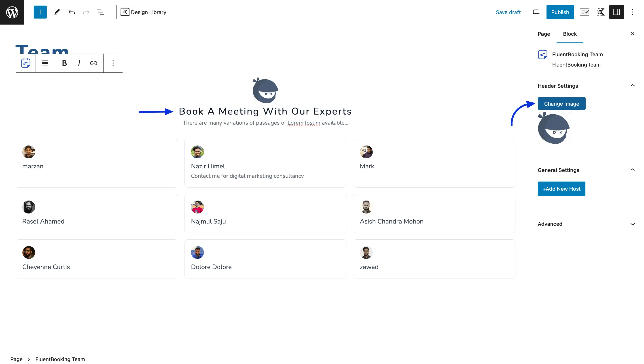The width and height of the screenshot is (644, 364).
Task: Click Save draft
Action: [x=508, y=12]
